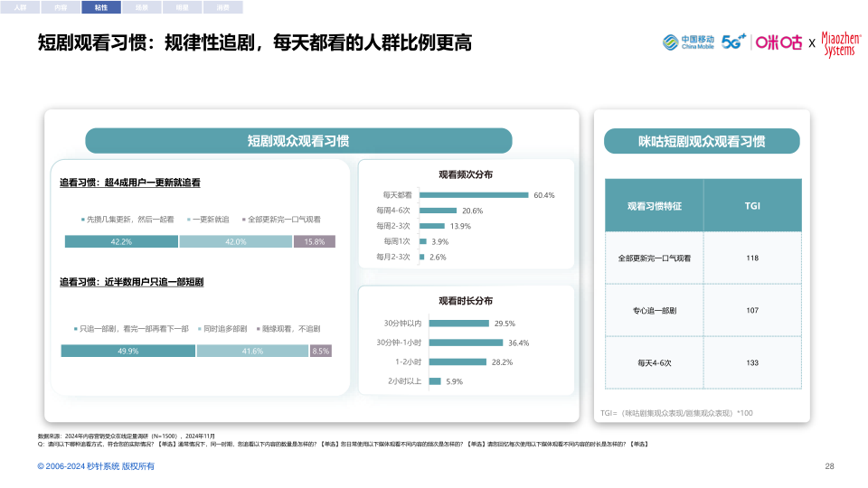
Task: Click the 观看时长分布 chart title
Action: [466, 301]
